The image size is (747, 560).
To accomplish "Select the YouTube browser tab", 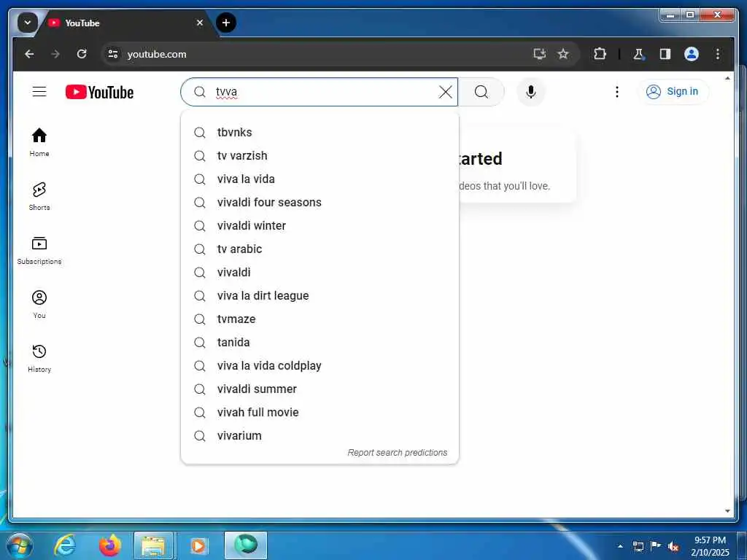I will coord(126,23).
